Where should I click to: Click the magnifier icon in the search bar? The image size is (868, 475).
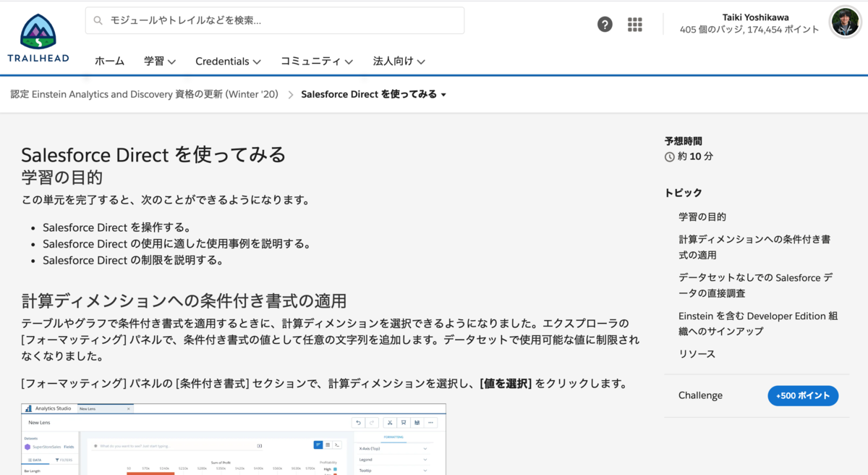coord(98,21)
